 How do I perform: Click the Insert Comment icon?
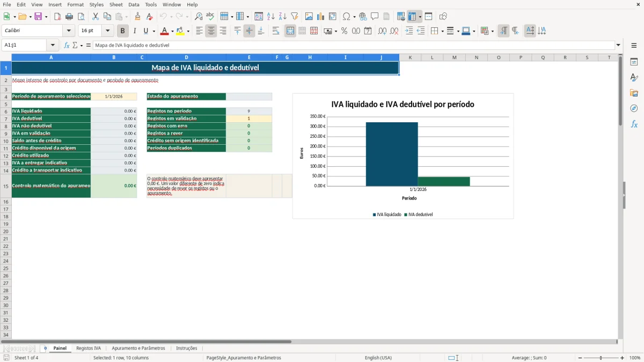(375, 17)
